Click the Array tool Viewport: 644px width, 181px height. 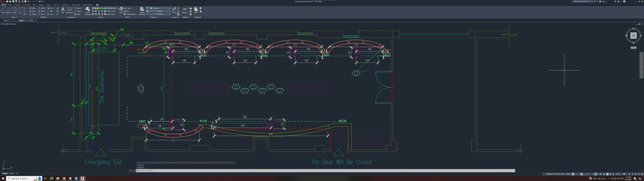[x=50, y=14]
